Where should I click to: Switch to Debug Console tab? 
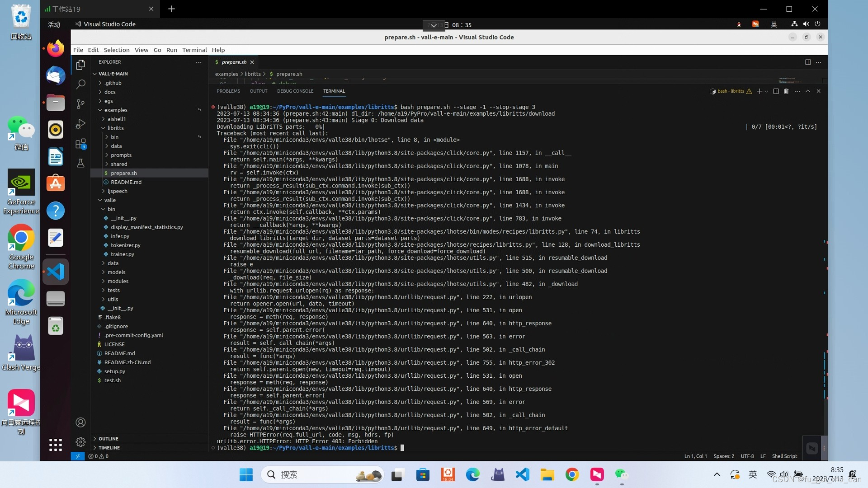point(295,91)
